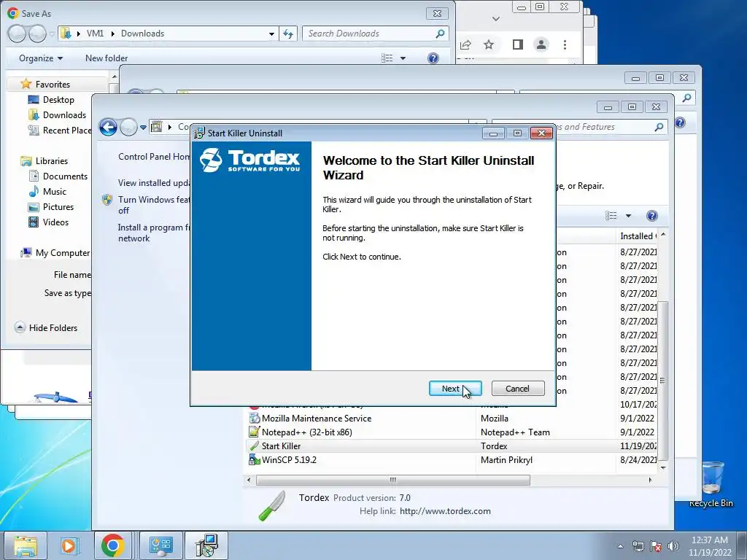This screenshot has height=560, width=747.
Task: Click the Tordex logo in the wizard
Action: [x=250, y=160]
